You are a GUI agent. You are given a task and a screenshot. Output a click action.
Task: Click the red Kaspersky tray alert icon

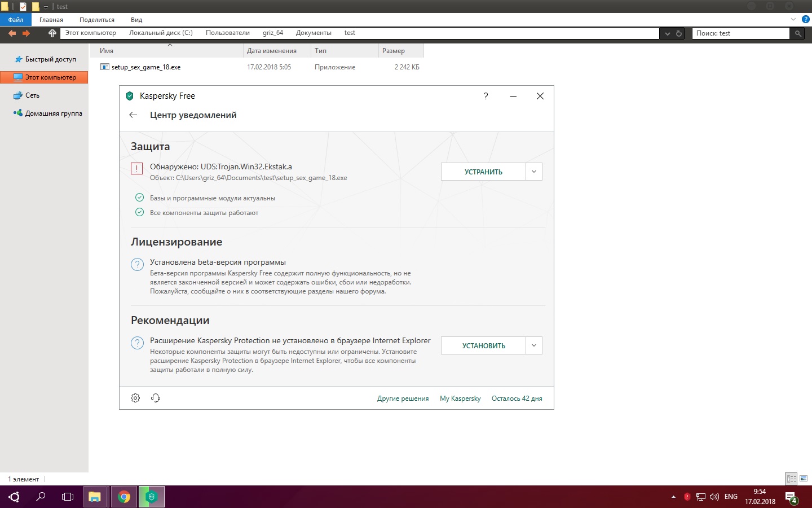(x=687, y=497)
